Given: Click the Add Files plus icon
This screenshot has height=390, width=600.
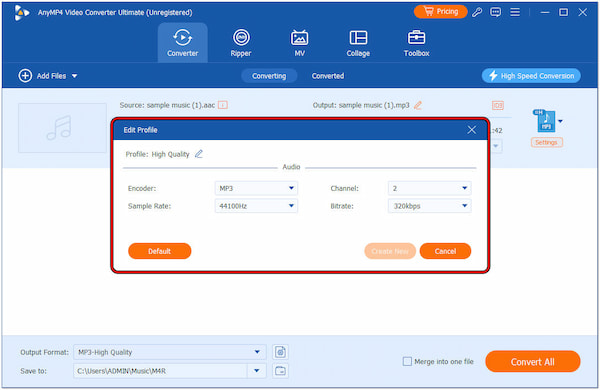Looking at the screenshot, I should click(x=25, y=76).
